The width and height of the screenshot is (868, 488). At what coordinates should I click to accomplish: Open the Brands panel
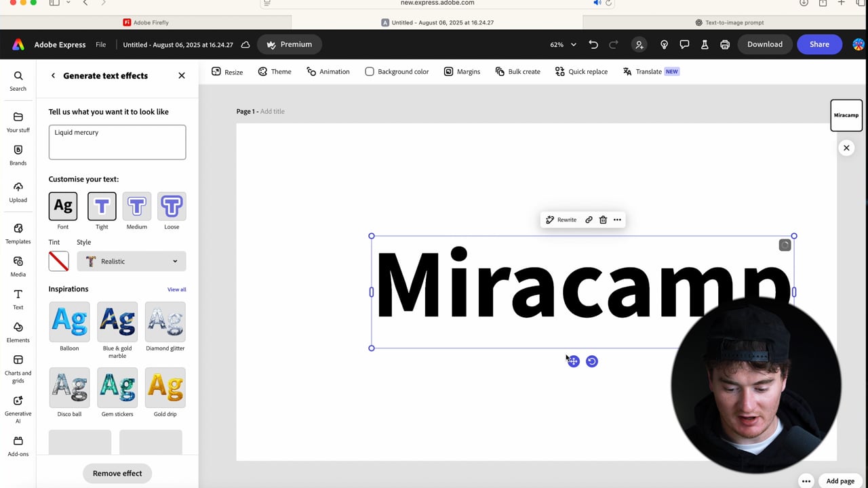18,155
